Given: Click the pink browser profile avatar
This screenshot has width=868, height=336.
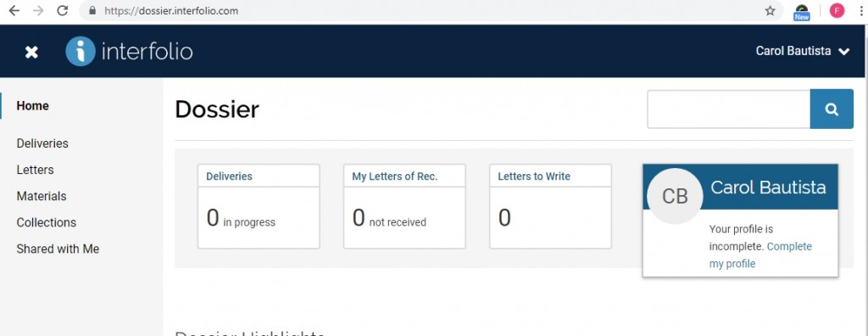Looking at the screenshot, I should [x=837, y=10].
